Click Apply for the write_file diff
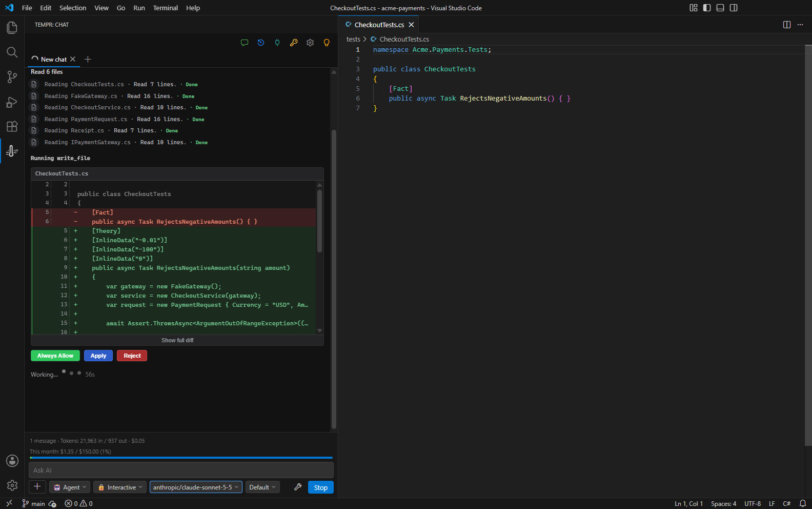Screen dimensions: 812x509 click(98, 356)
